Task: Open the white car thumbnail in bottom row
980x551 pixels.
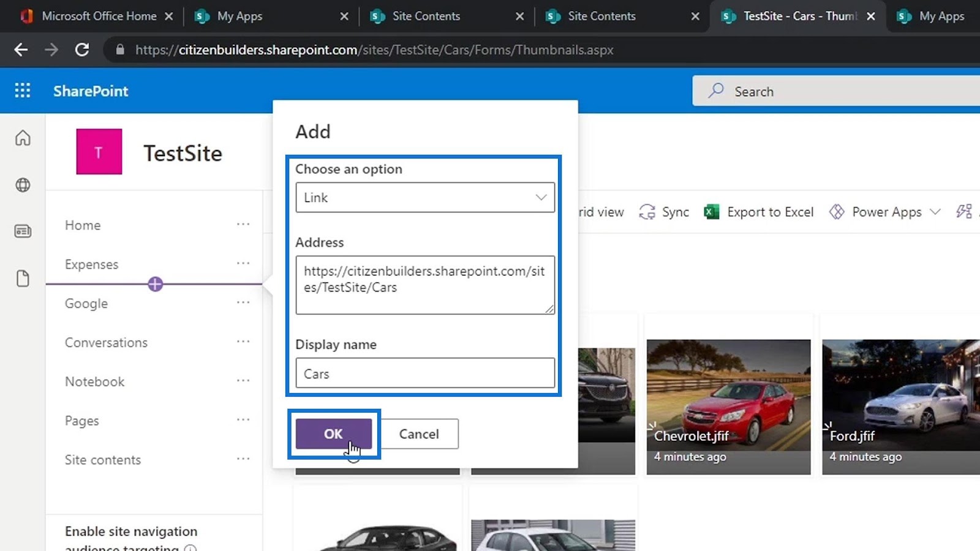Action: pos(553,535)
